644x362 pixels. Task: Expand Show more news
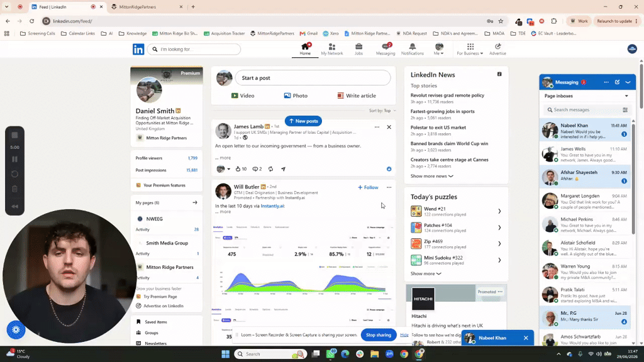tap(431, 176)
